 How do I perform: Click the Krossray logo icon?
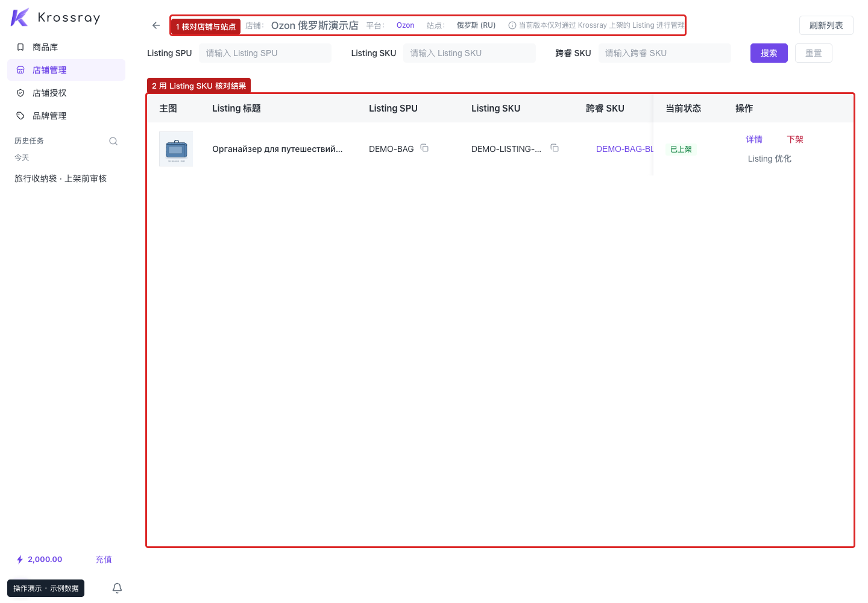click(x=19, y=17)
